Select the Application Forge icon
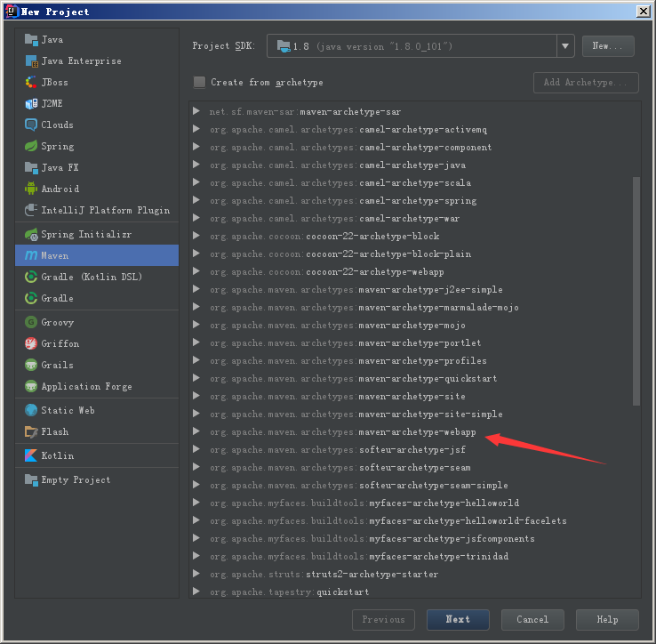Image resolution: width=656 pixels, height=644 pixels. (x=31, y=386)
